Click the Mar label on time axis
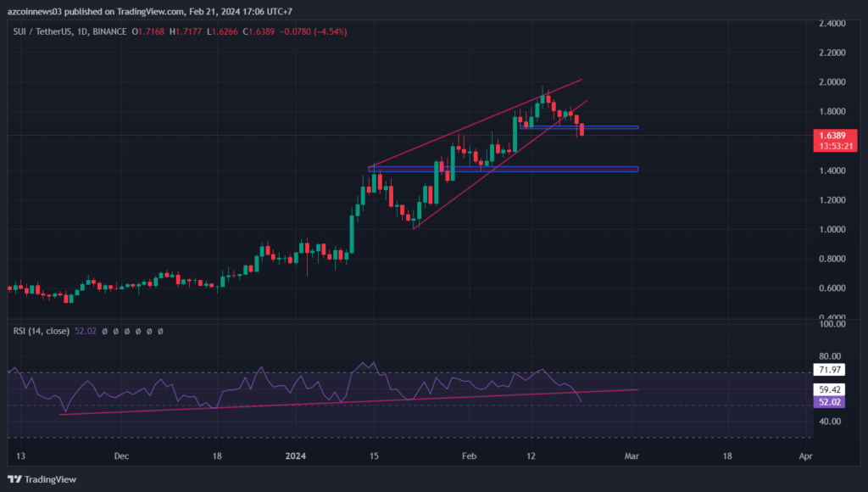 pos(630,456)
